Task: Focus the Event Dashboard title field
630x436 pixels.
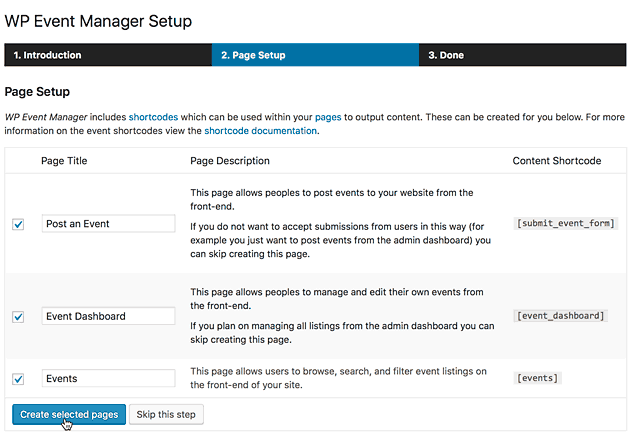Action: (108, 316)
